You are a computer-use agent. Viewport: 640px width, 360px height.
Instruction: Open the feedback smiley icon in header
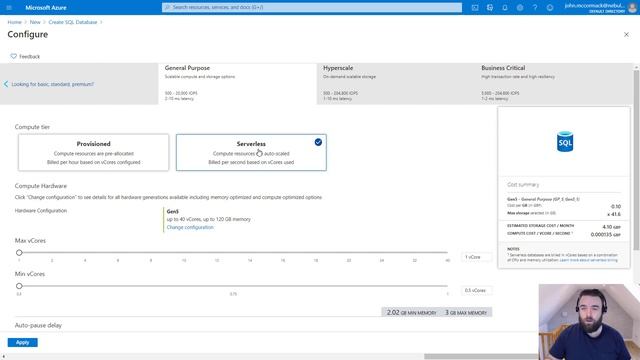550,7
